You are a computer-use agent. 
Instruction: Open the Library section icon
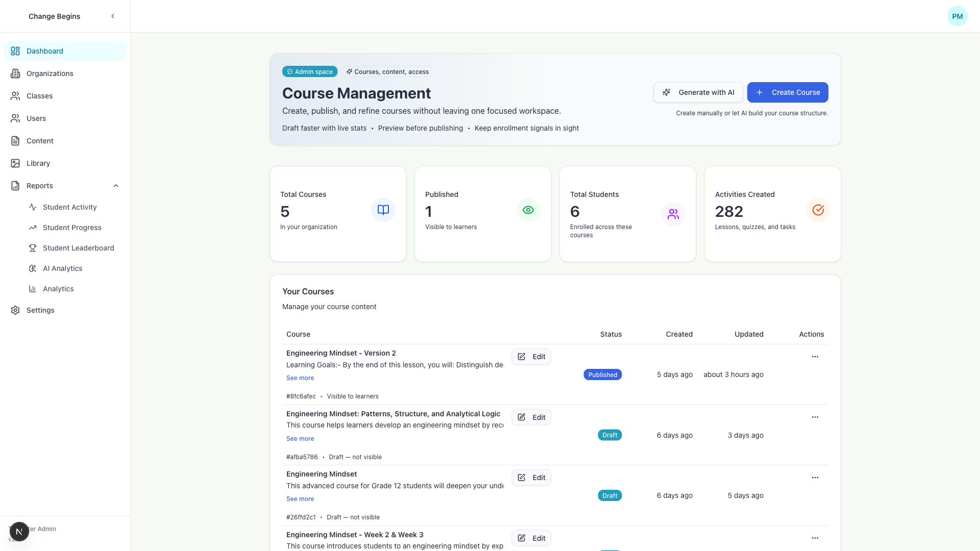click(x=15, y=163)
